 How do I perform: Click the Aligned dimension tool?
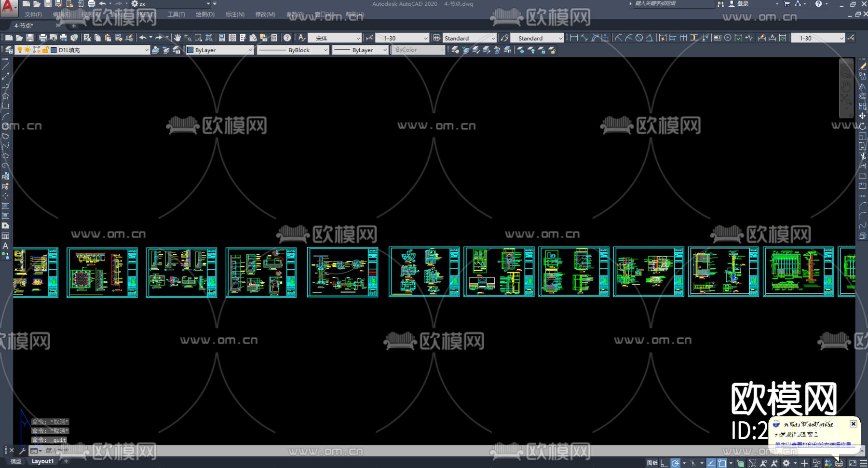[584, 38]
